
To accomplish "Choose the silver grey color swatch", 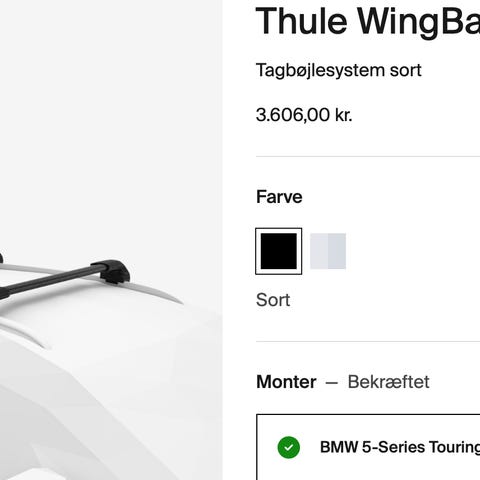I will pos(328,251).
